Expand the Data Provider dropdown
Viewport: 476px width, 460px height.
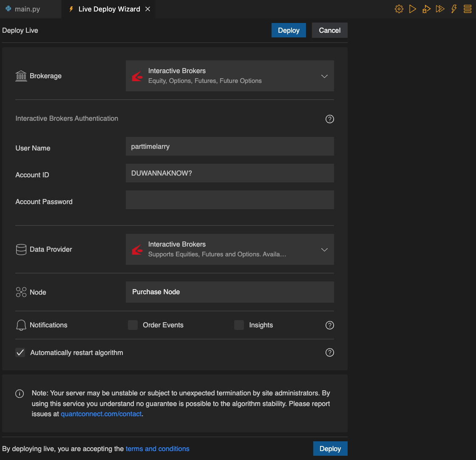click(324, 250)
